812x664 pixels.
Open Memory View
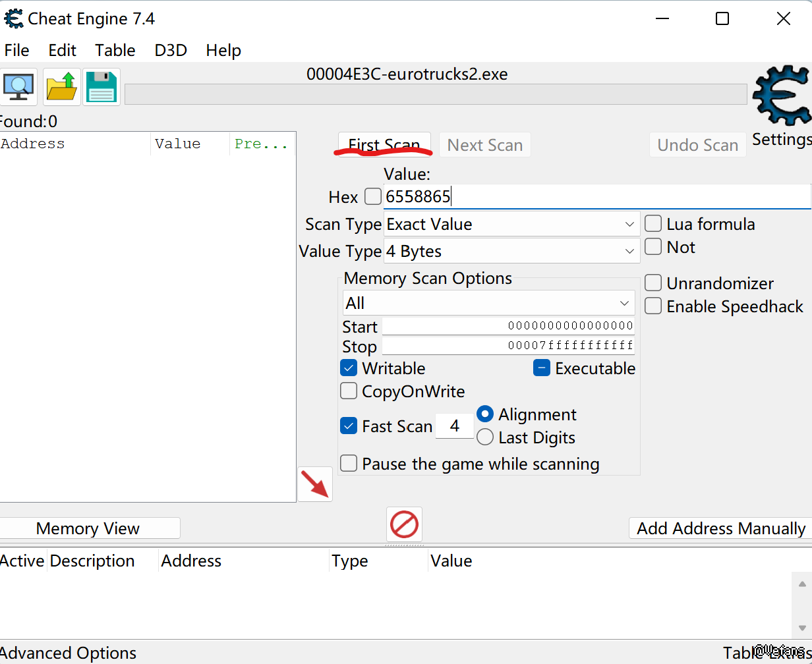pyautogui.click(x=89, y=528)
